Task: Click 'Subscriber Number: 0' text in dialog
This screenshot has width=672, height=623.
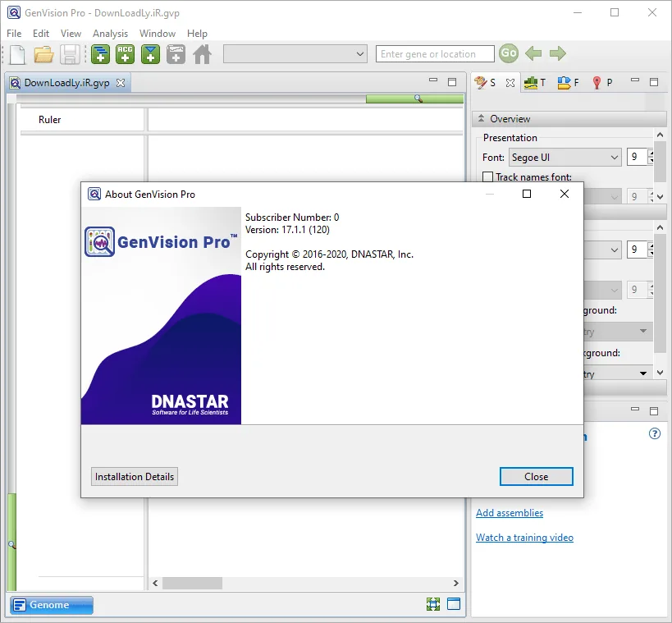Action: 292,218
